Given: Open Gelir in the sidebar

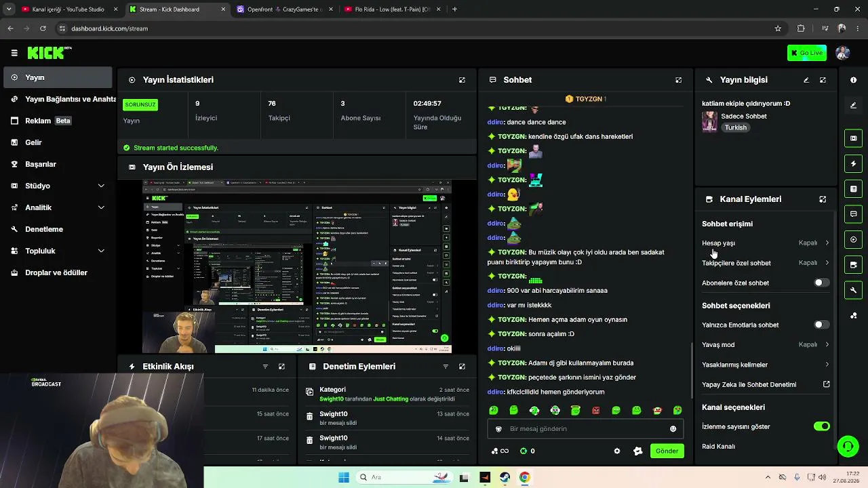Looking at the screenshot, I should click(57, 142).
